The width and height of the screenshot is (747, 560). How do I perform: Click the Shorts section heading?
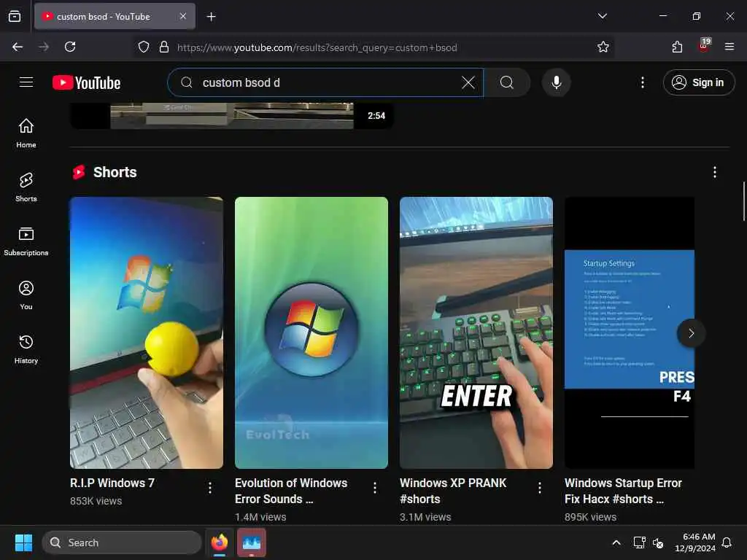(115, 172)
